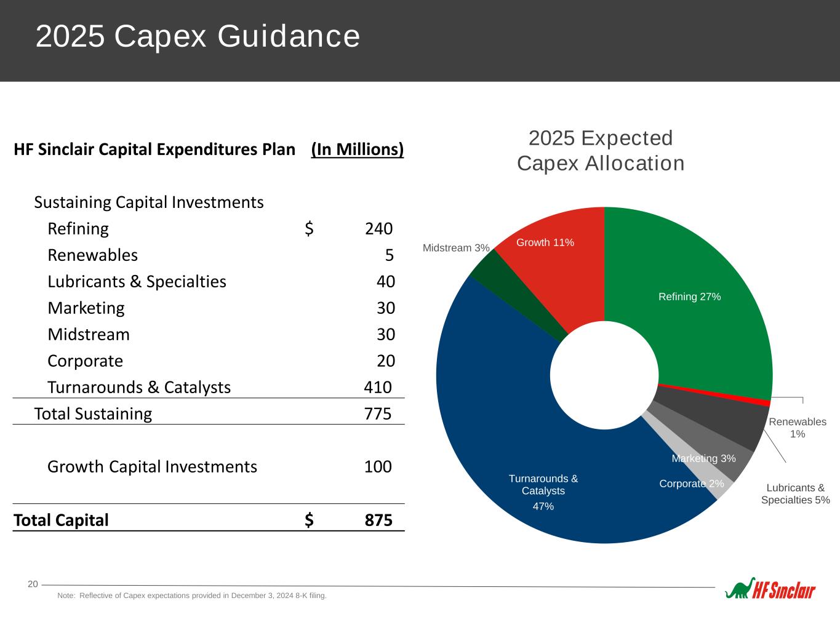840x630 pixels.
Task: Click the HF Sinclair dinosaur logo
Action: point(770,588)
